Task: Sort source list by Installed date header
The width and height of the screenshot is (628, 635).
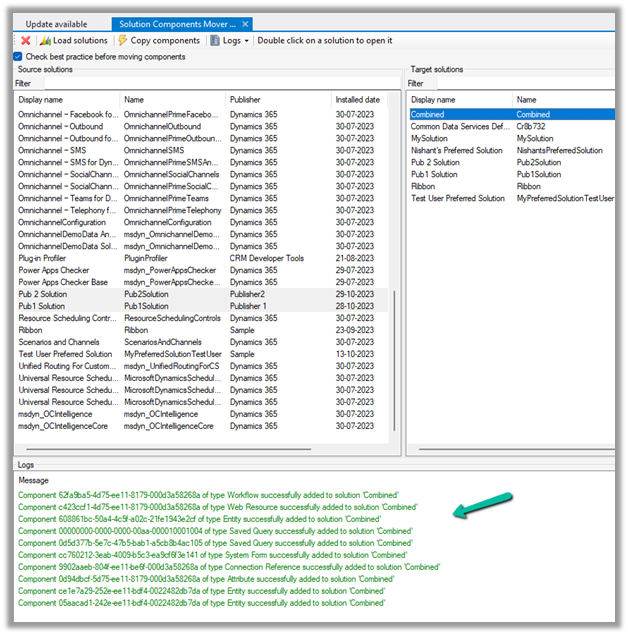Action: tap(358, 100)
